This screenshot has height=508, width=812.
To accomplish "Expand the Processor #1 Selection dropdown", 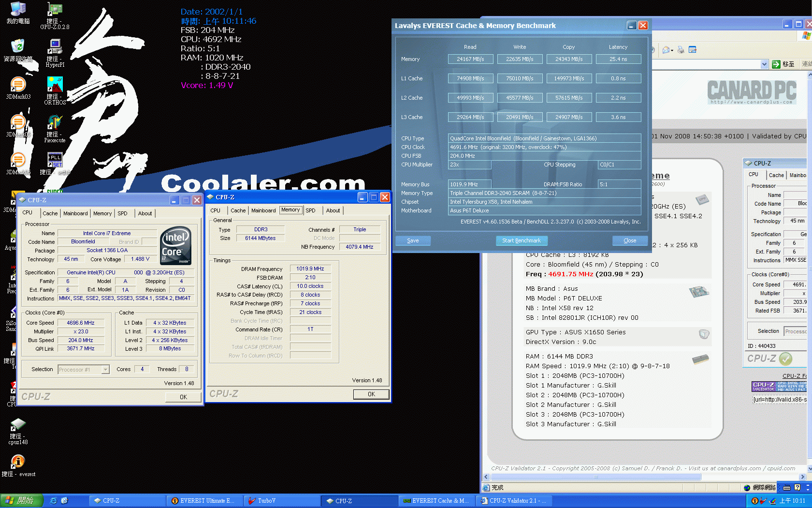I will 105,370.
